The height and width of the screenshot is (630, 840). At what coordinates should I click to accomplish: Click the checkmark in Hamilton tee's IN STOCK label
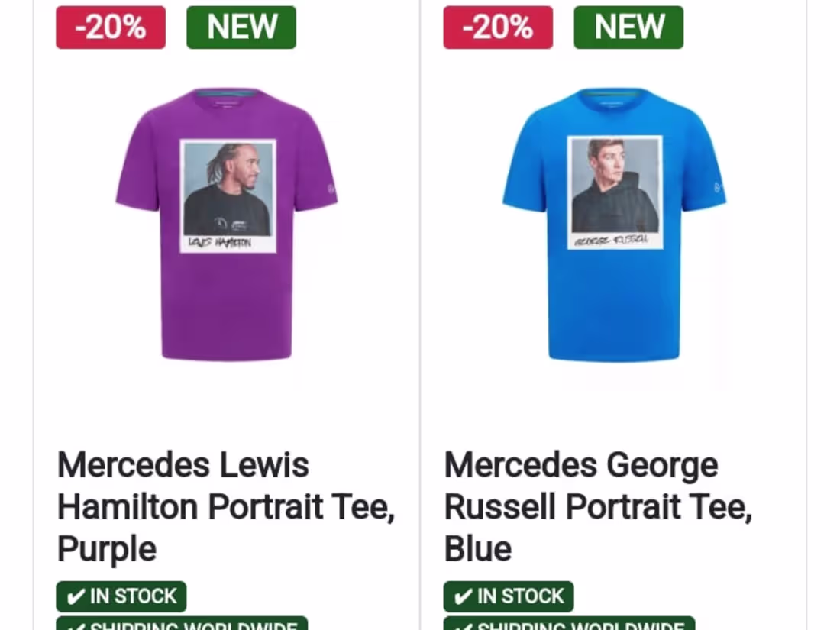click(x=76, y=596)
